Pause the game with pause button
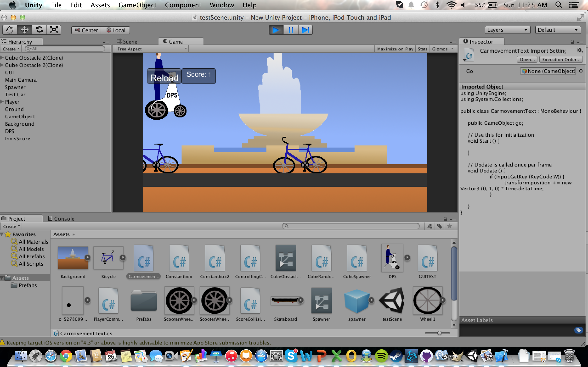This screenshot has height=367, width=588. [x=291, y=30]
